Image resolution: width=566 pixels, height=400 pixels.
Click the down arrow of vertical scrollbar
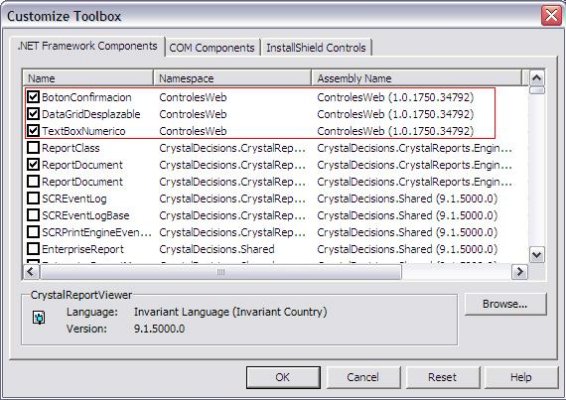[x=536, y=255]
